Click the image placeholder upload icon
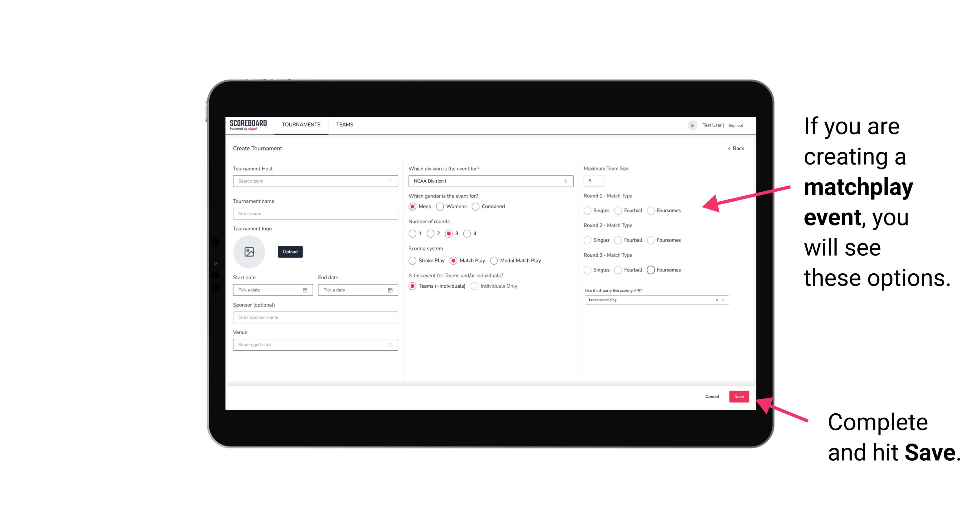The image size is (980, 527). pyautogui.click(x=250, y=252)
